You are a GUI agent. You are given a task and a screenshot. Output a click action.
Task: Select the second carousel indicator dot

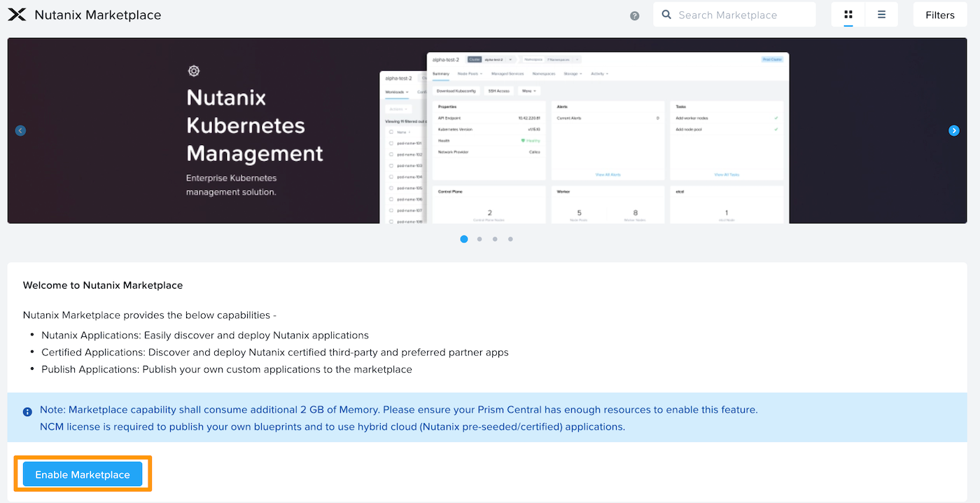pos(479,239)
